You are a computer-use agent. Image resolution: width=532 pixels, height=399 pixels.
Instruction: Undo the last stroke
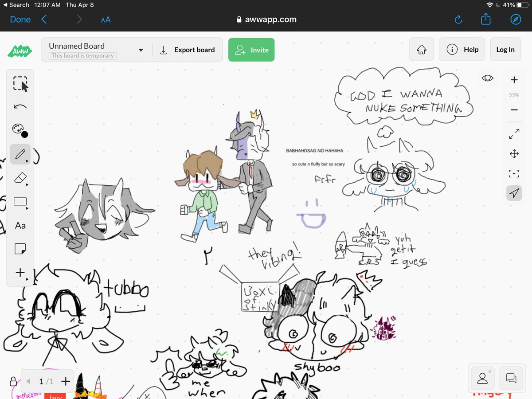tap(20, 106)
